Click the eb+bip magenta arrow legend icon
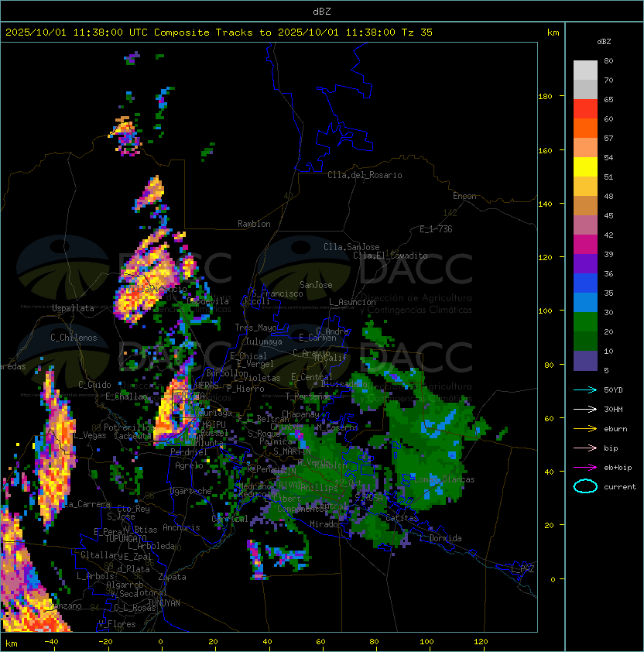Image resolution: width=644 pixels, height=652 pixels. [x=585, y=468]
